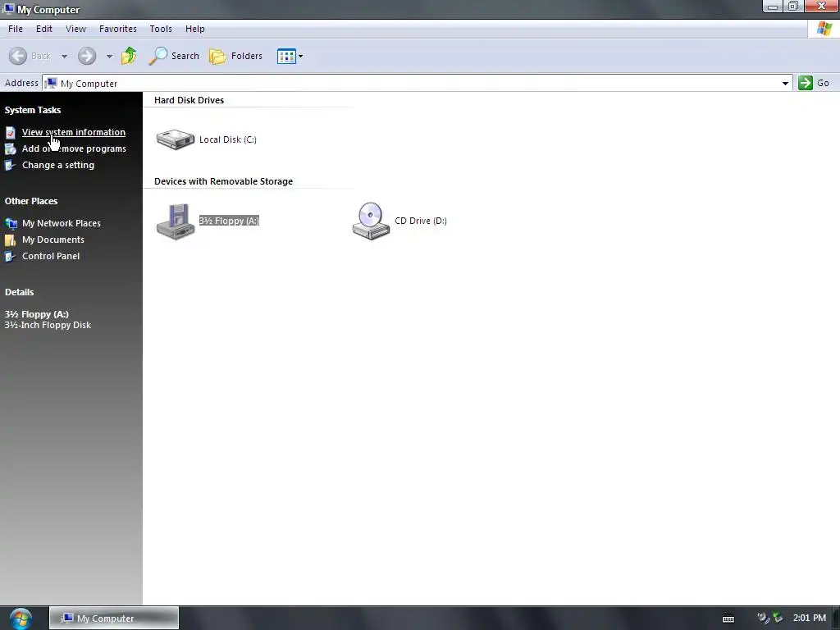This screenshot has width=840, height=630.
Task: Click the Forward arrow button
Action: [87, 56]
